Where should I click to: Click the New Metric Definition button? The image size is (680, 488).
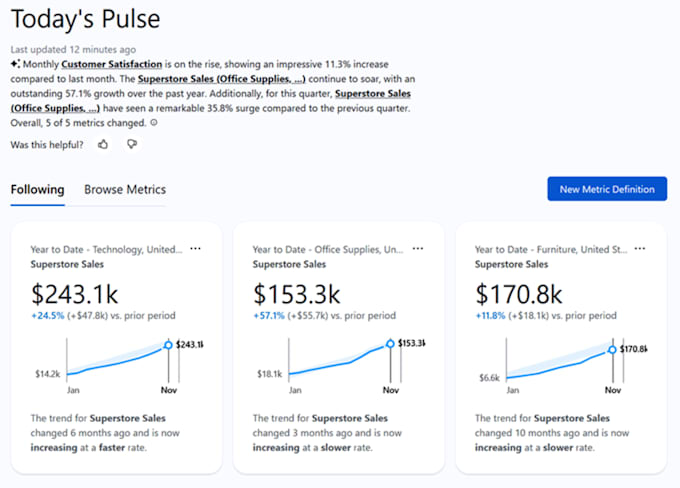coord(606,189)
